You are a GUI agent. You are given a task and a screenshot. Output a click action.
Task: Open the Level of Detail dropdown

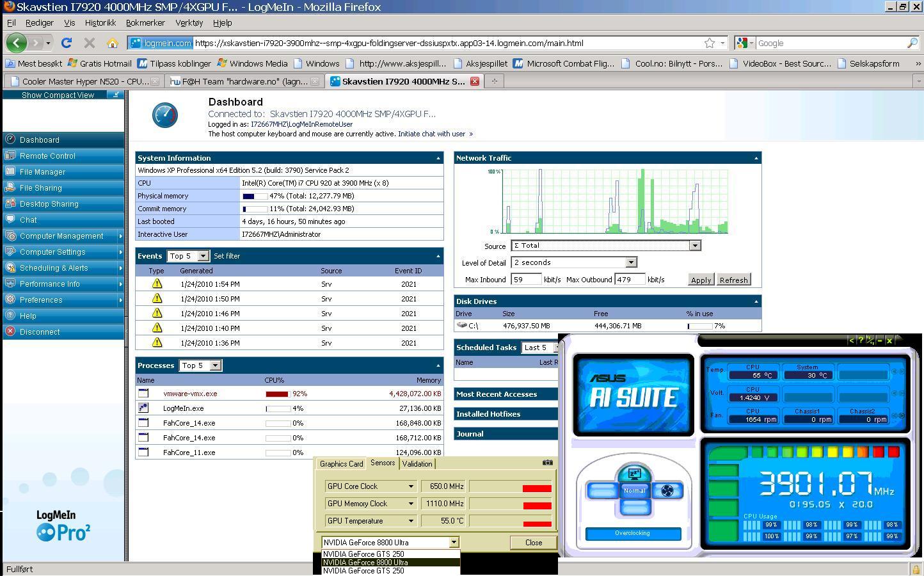pyautogui.click(x=574, y=262)
